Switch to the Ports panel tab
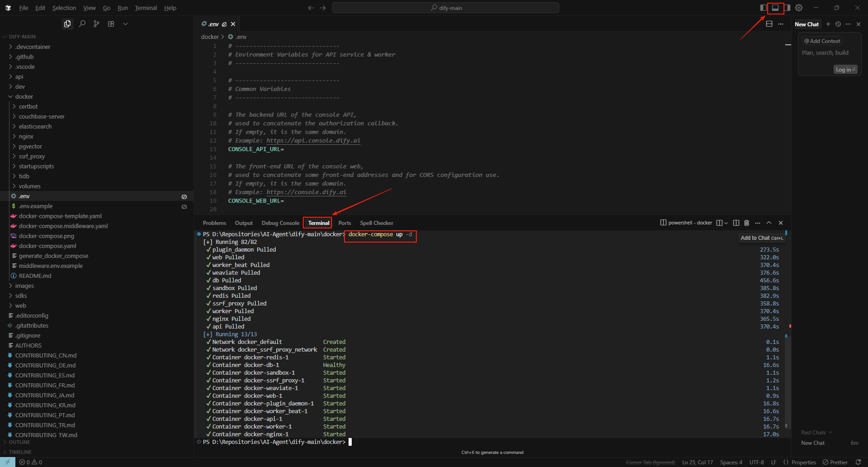The image size is (868, 467). pyautogui.click(x=344, y=223)
